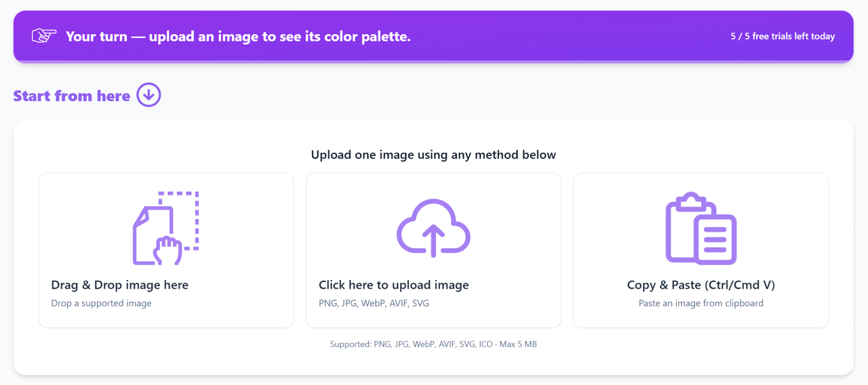Viewport: 868px width, 385px height.
Task: Click the circled down-arrow icon
Action: coord(149,95)
